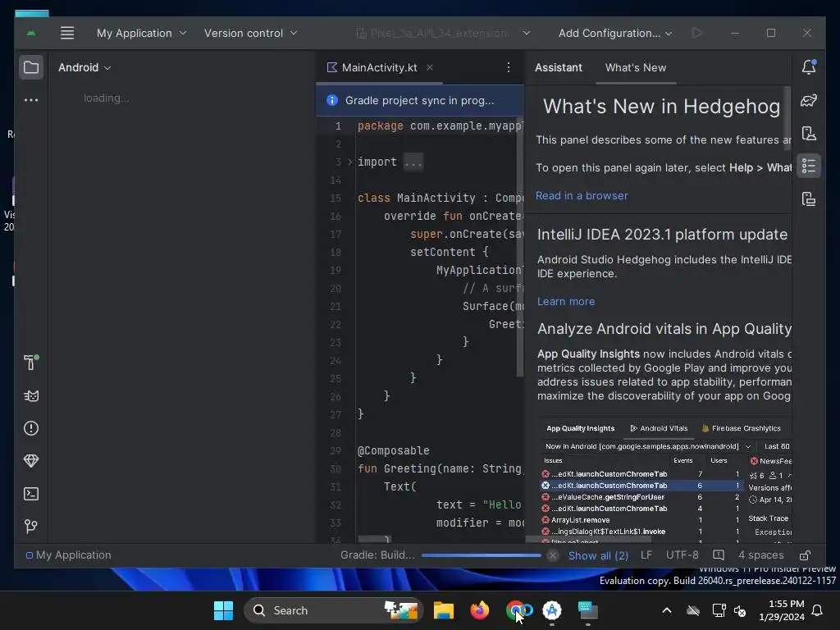
Task: Open the main hamburger menu
Action: [x=67, y=33]
